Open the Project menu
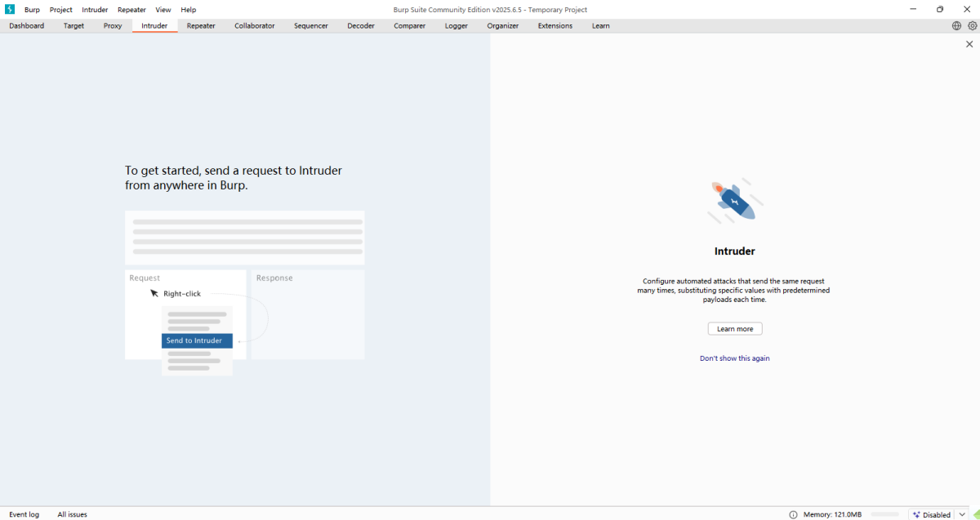 61,10
